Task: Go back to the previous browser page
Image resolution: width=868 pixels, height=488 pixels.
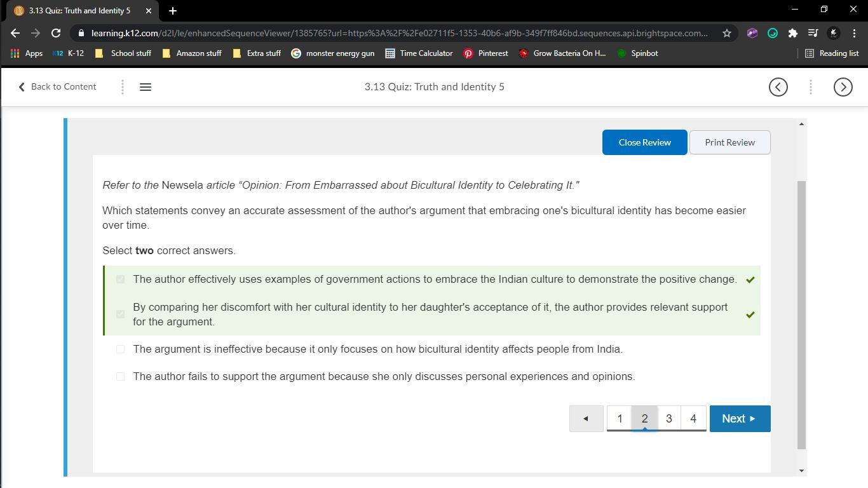Action: (15, 33)
